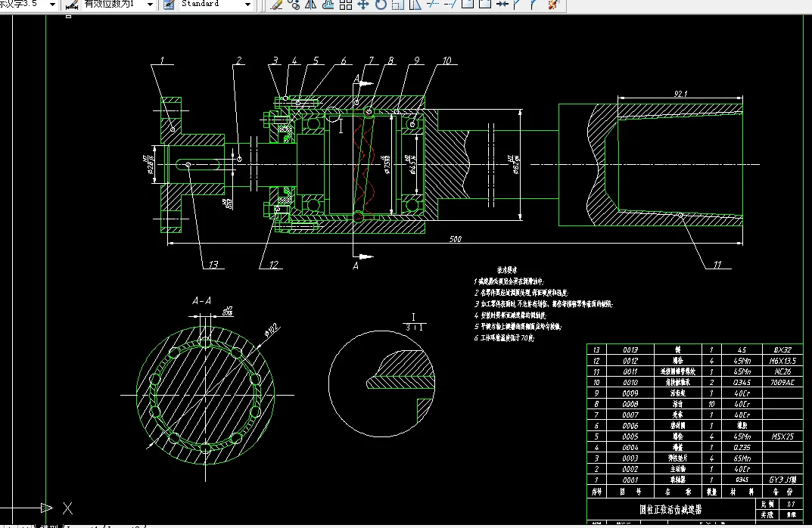Select the Stretch tool
The image size is (812, 528).
[x=415, y=5]
